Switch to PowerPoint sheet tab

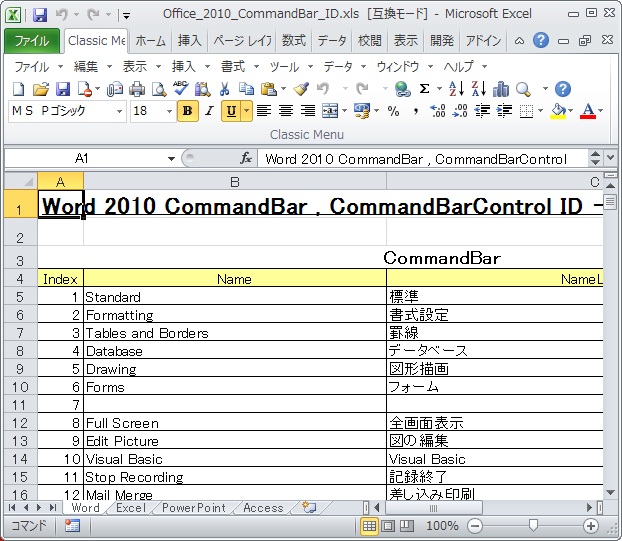(194, 508)
